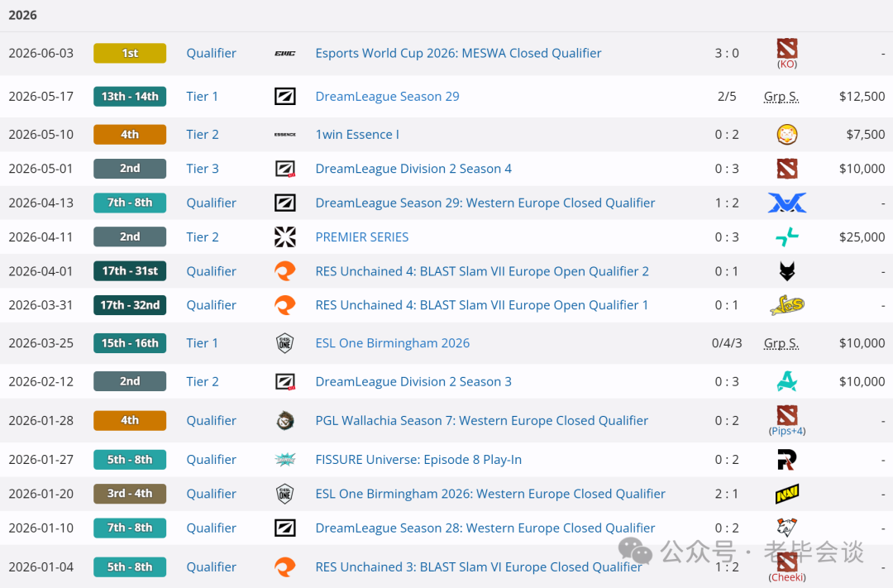Open DreamLeague Season 29: Western Europe Closed Qualifier

(485, 203)
